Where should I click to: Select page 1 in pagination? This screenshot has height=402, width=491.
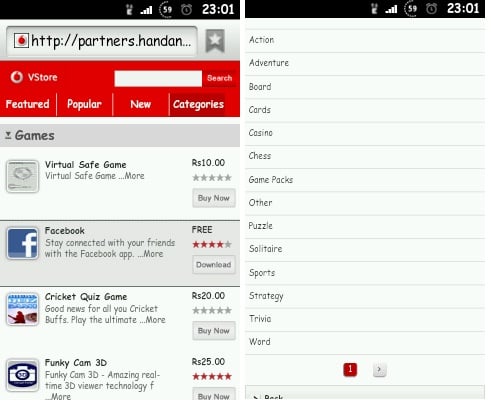pos(350,369)
